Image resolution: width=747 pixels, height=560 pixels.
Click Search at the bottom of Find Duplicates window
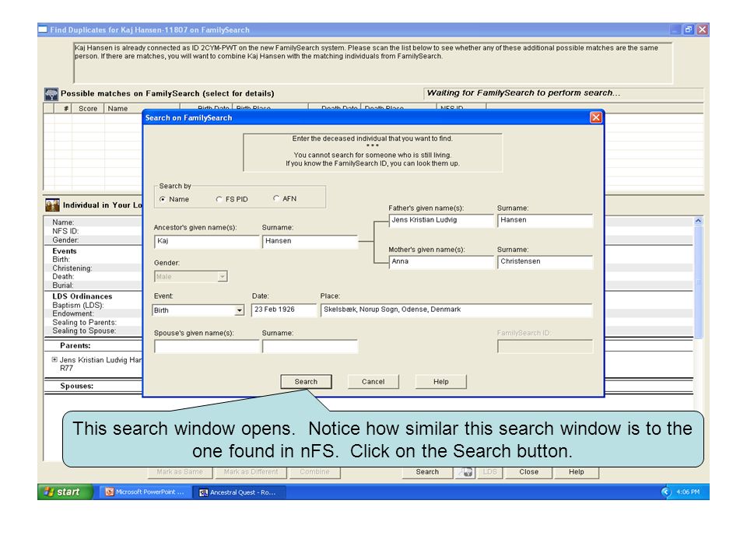[x=427, y=472]
